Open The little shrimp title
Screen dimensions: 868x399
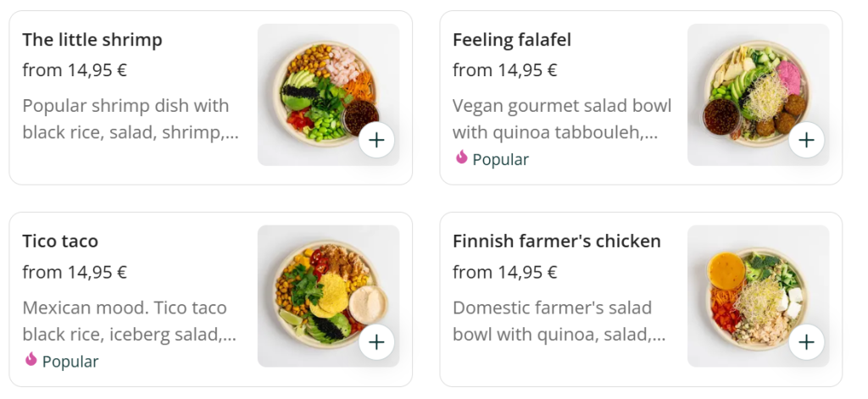pos(92,40)
